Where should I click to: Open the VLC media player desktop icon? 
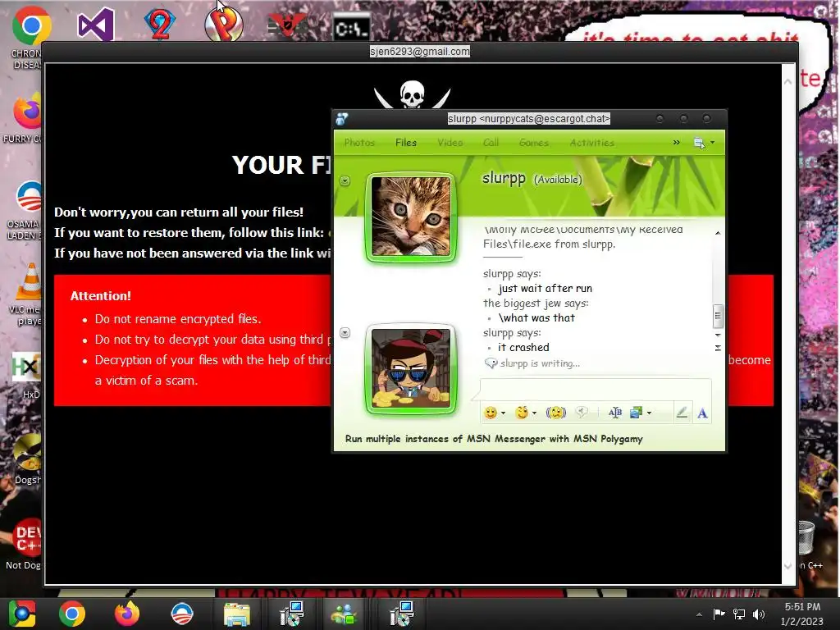point(27,294)
